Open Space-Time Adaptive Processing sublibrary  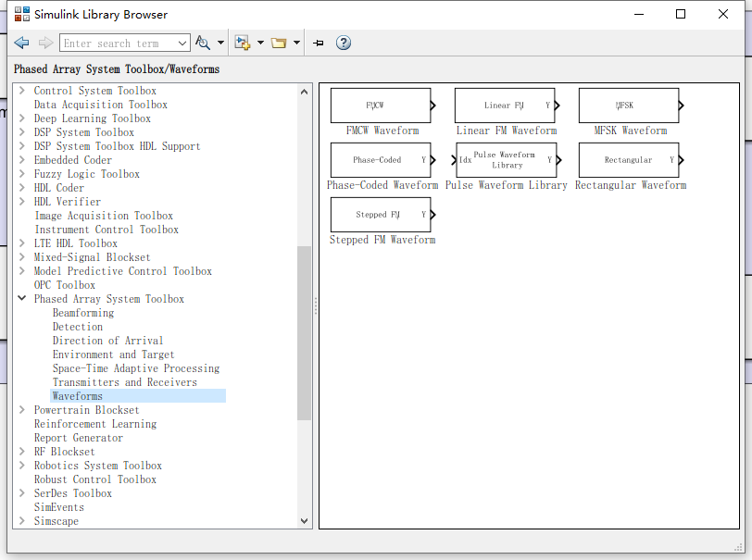click(136, 368)
